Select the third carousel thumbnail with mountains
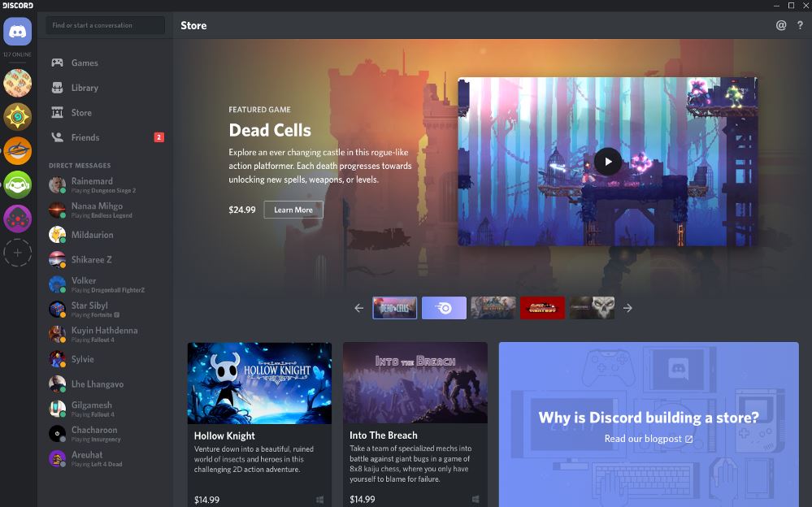 pyautogui.click(x=493, y=308)
